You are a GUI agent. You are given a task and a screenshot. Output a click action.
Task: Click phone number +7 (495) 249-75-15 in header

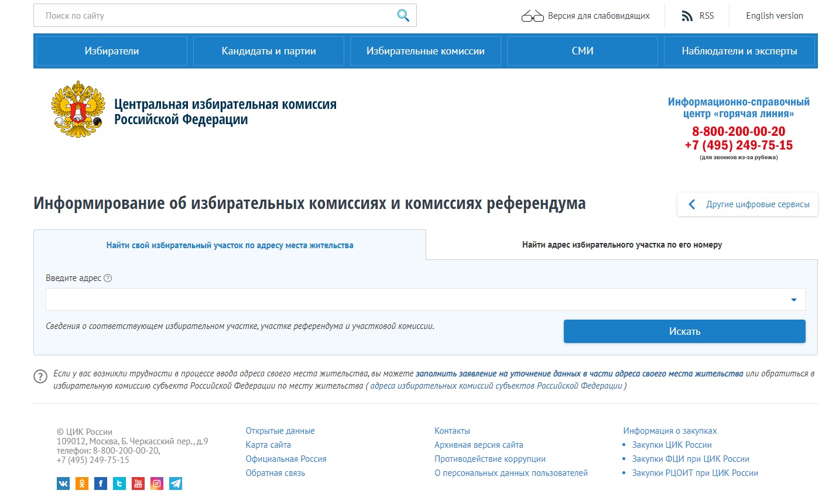pyautogui.click(x=739, y=145)
